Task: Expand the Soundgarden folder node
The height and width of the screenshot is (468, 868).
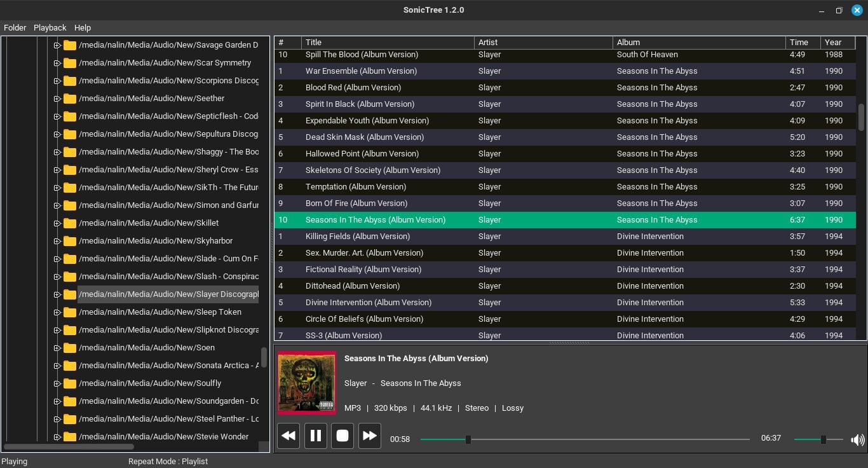Action: coord(57,401)
